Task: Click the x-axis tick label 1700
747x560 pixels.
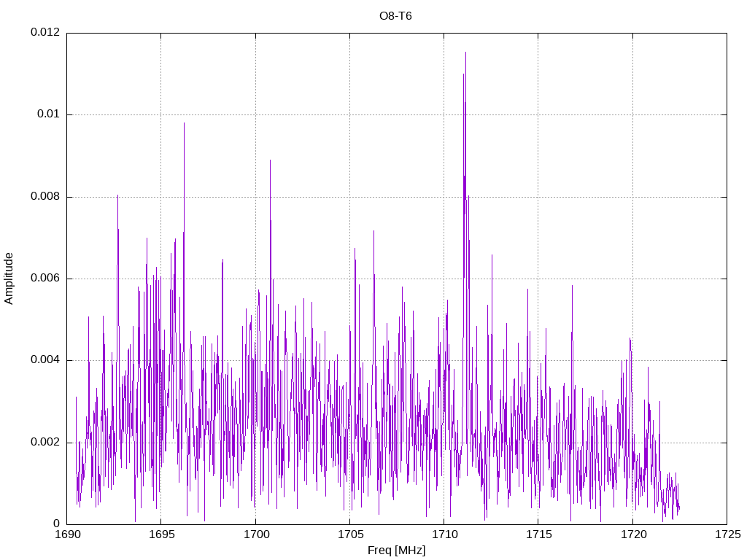Action: pyautogui.click(x=256, y=534)
